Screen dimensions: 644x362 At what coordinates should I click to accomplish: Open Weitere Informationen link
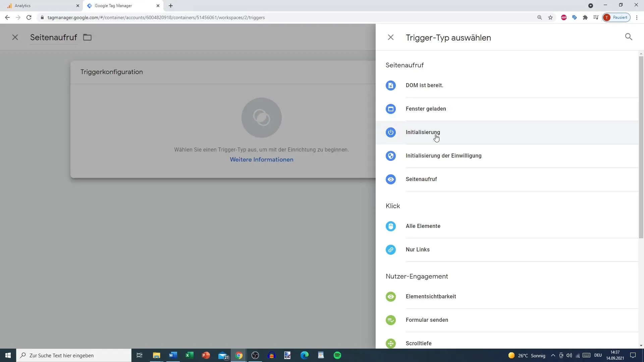(x=262, y=160)
